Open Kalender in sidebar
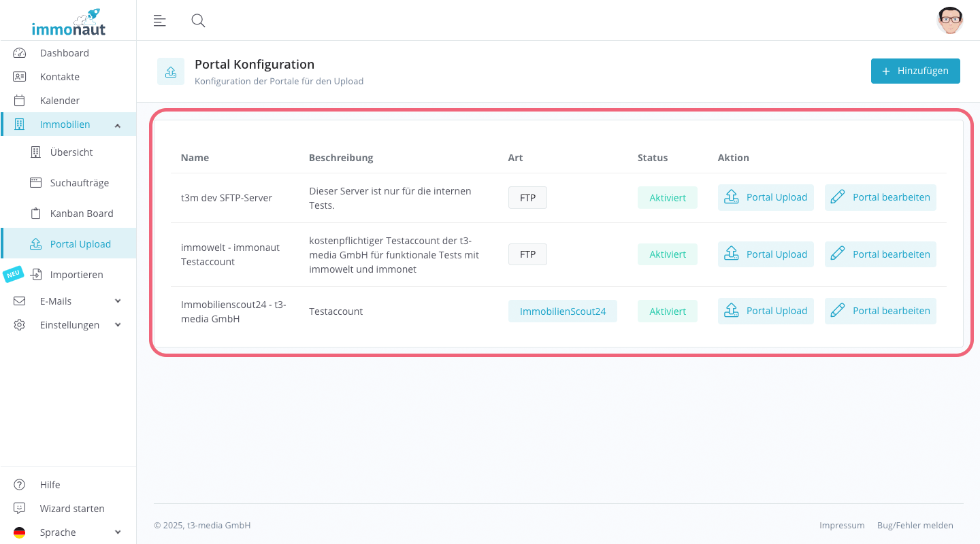The image size is (980, 544). 59,101
